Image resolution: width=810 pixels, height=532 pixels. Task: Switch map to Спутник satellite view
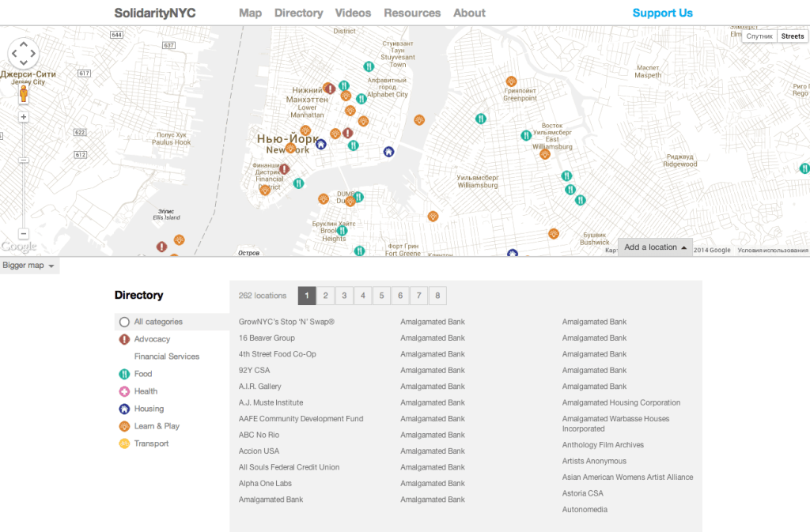[x=759, y=36]
